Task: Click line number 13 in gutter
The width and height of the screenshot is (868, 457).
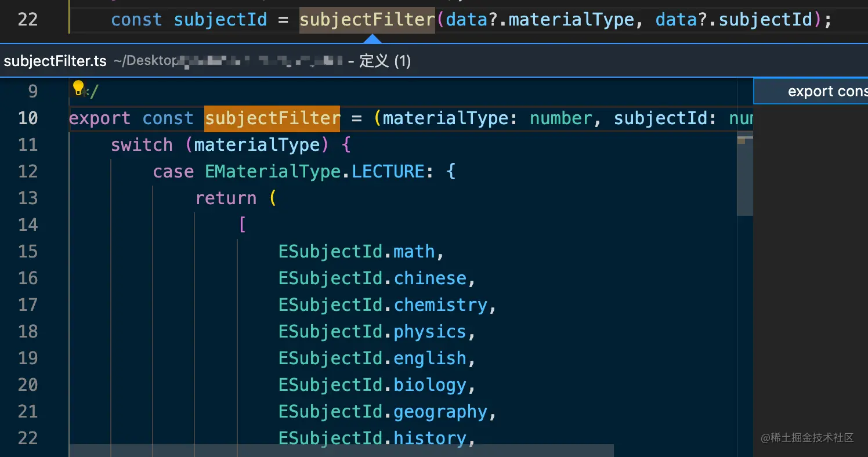Action: 28,198
